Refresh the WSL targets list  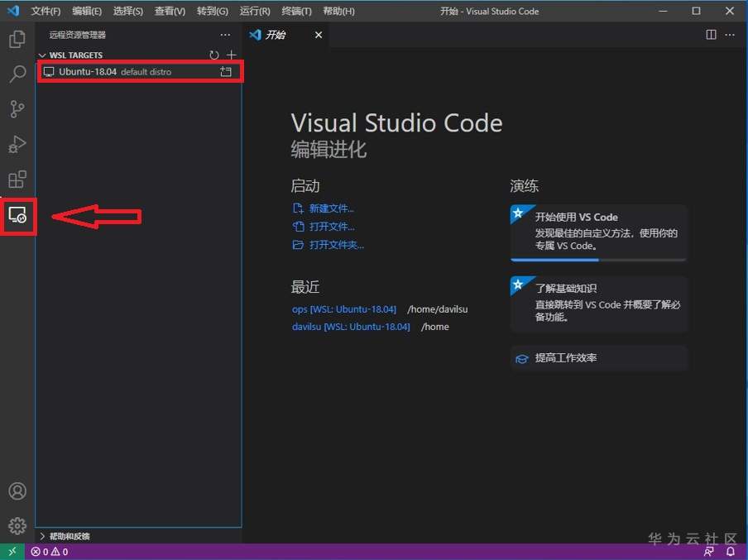point(214,55)
